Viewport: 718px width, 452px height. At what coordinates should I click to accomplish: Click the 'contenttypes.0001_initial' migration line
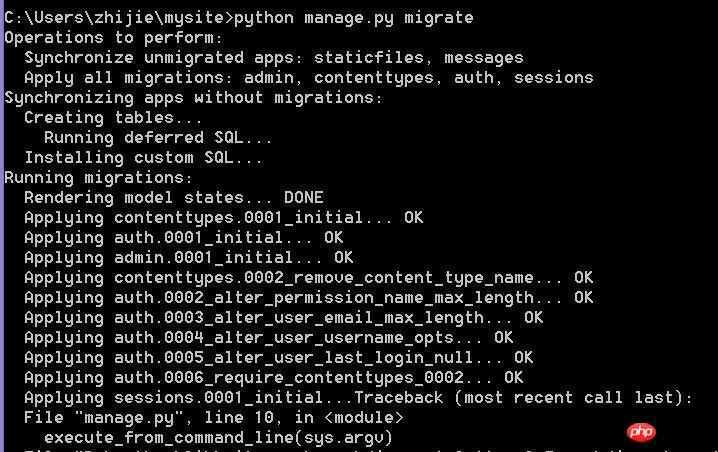coord(223,217)
